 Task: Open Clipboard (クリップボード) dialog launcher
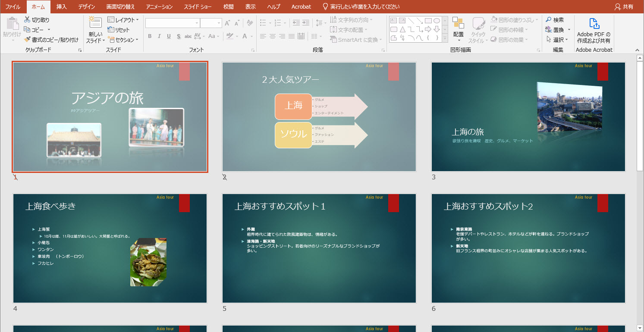pyautogui.click(x=80, y=50)
